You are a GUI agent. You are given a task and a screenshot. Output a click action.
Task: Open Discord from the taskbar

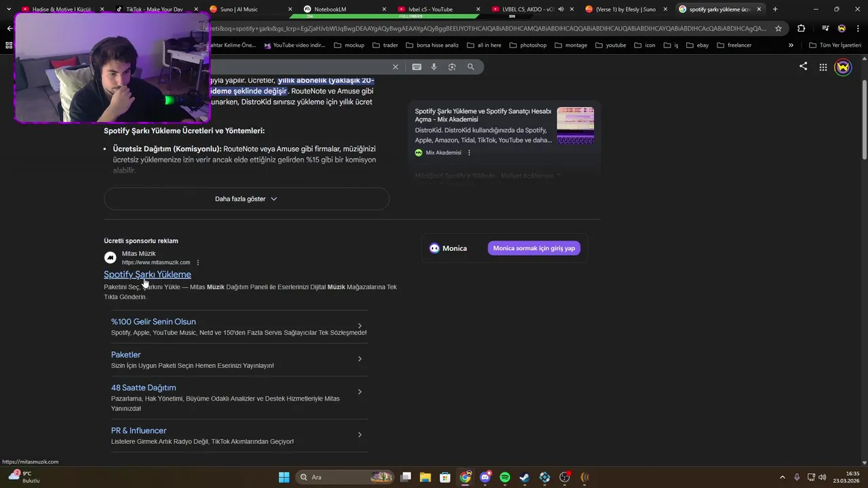tap(485, 477)
